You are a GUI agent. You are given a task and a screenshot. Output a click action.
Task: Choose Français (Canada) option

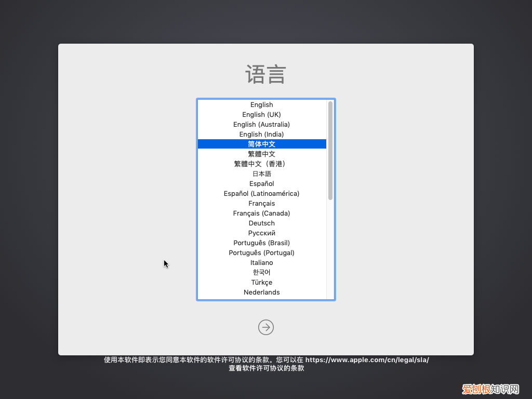coord(262,214)
